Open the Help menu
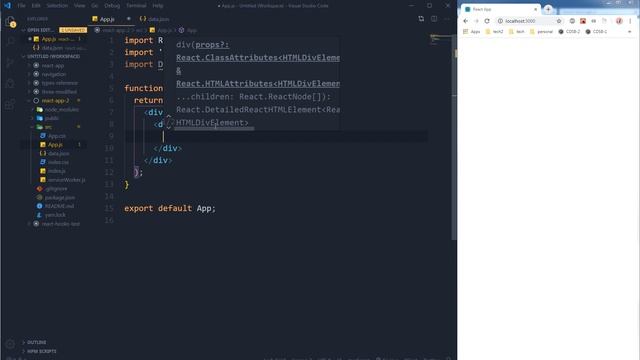Screen dimensions: 640x360 point(158,6)
